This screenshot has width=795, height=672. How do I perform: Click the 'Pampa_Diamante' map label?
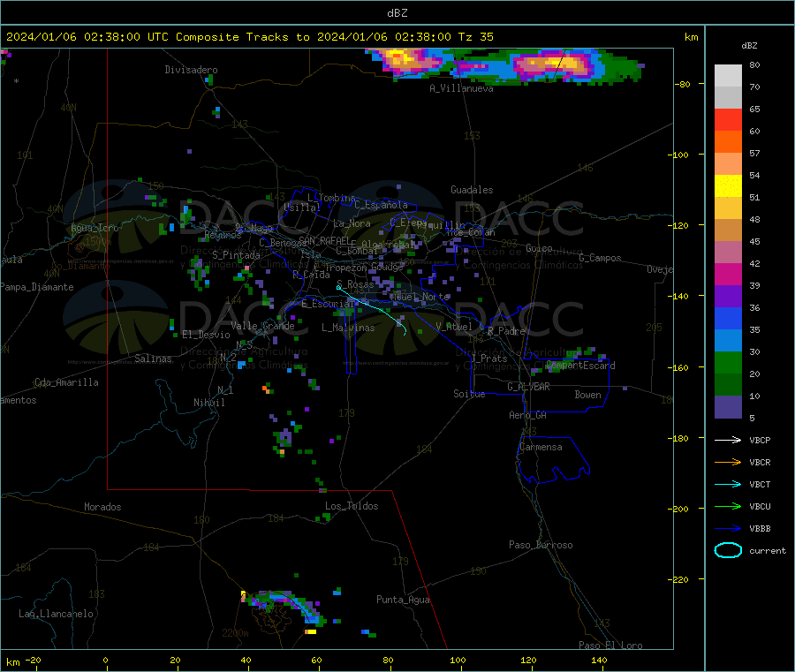36,287
